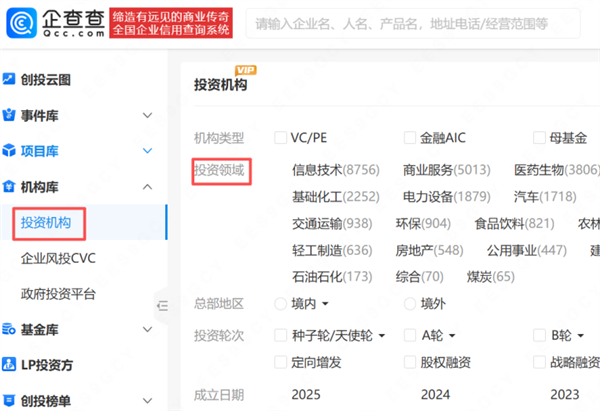Collapse the sidebar with the toggle icon
The height and width of the screenshot is (411, 600).
pos(162,305)
